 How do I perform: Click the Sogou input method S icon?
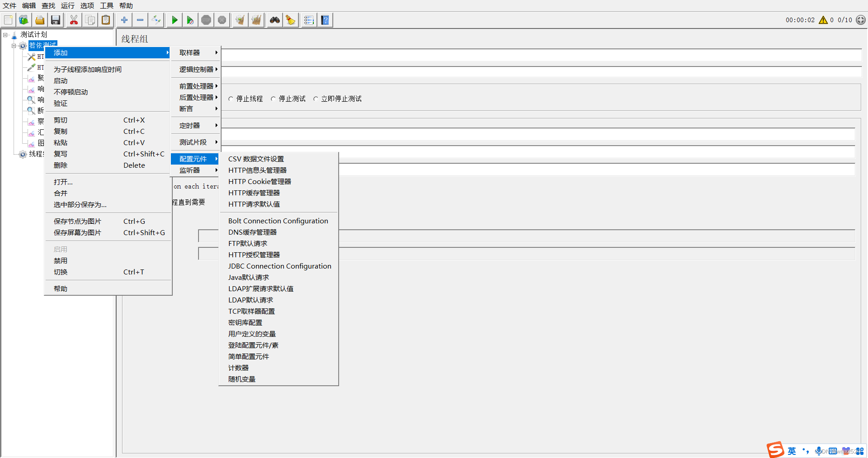pyautogui.click(x=775, y=449)
